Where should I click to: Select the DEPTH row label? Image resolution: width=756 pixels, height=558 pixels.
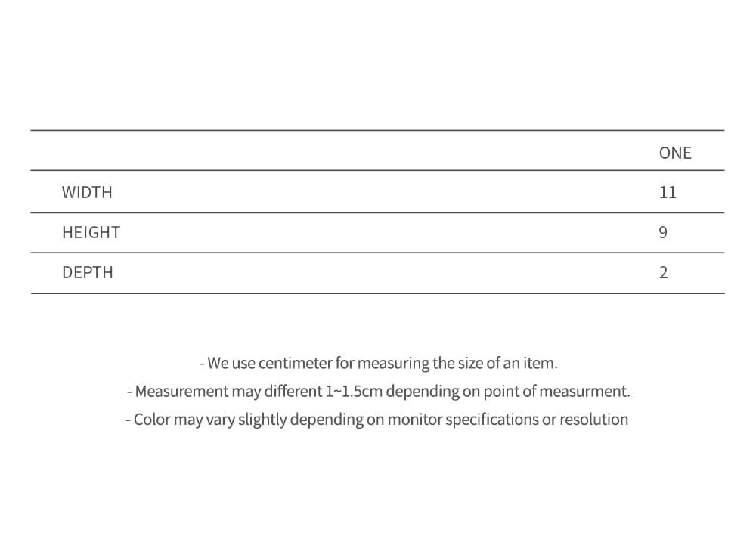pos(87,272)
